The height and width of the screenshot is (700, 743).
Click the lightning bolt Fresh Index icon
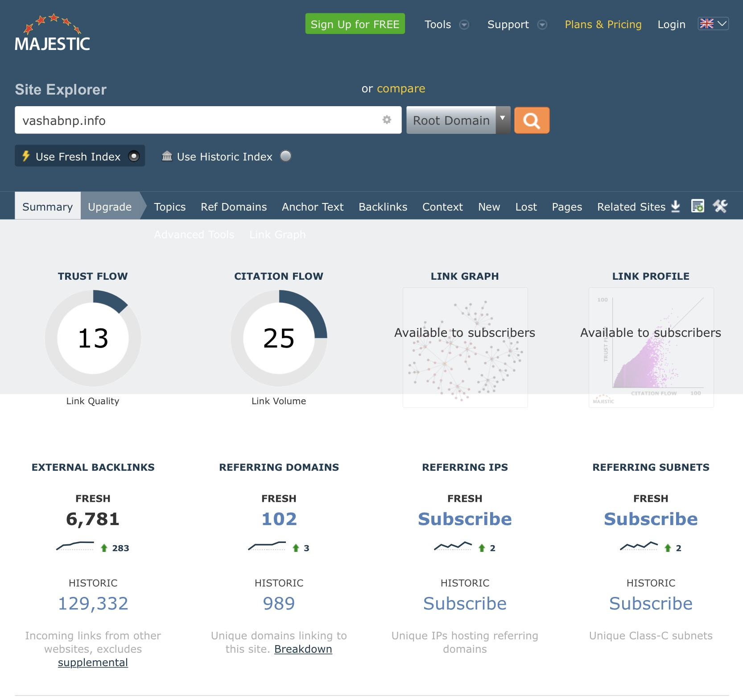point(26,156)
